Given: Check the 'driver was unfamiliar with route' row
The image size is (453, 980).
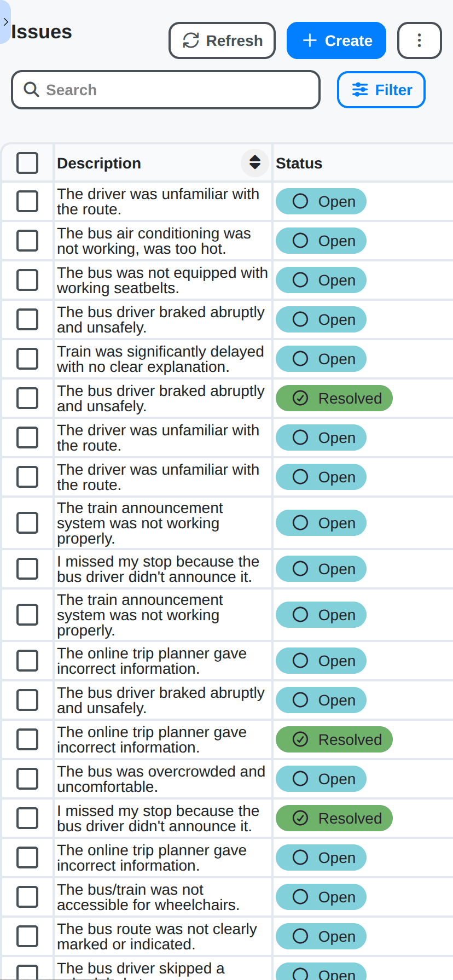Looking at the screenshot, I should [27, 201].
